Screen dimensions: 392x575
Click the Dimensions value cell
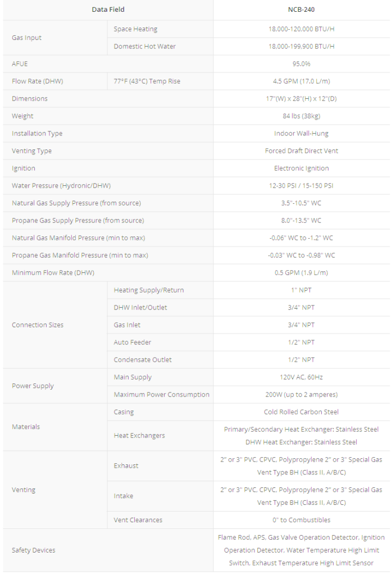point(301,99)
